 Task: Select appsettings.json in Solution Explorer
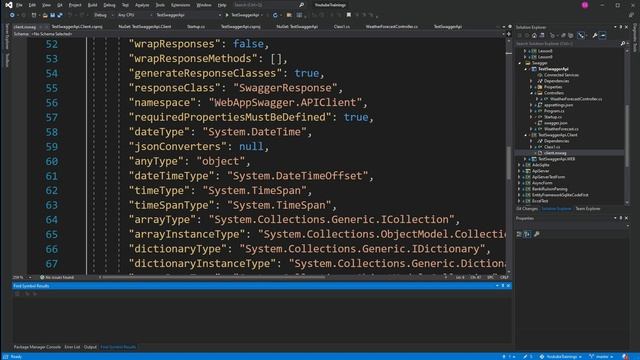[x=558, y=105]
